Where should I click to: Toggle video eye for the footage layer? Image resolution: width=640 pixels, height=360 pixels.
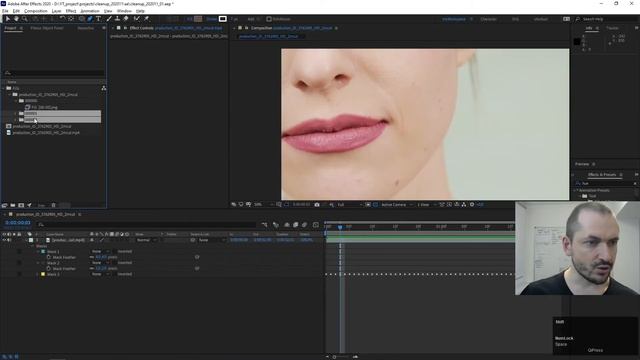click(x=4, y=240)
